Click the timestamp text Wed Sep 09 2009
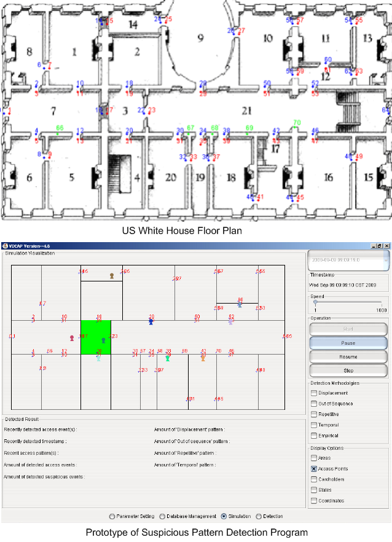The image size is (392, 542). [x=342, y=285]
